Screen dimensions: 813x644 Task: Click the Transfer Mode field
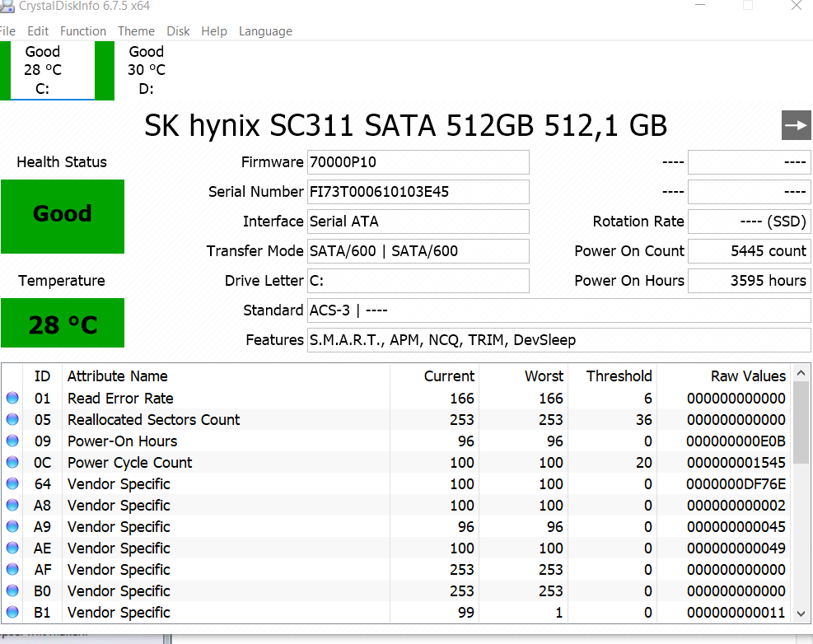(418, 251)
